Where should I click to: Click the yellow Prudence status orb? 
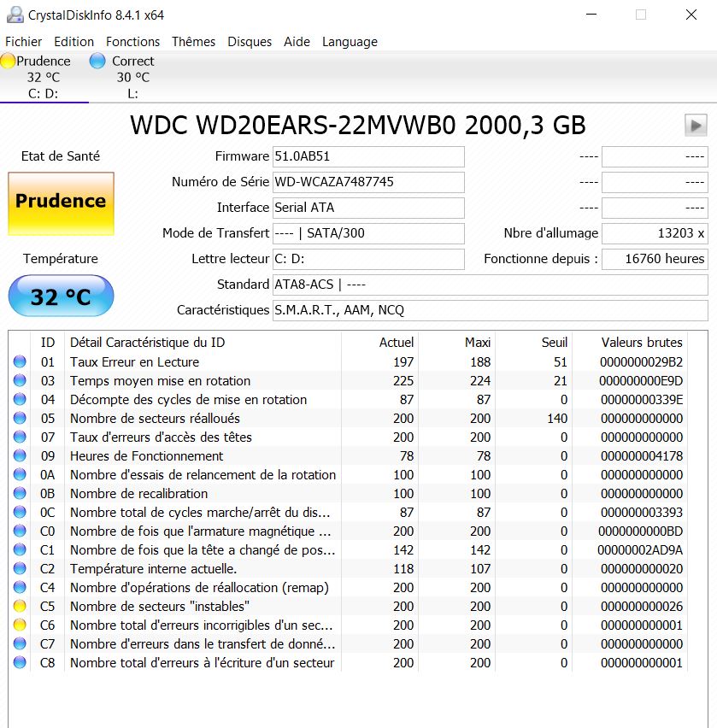(8, 61)
